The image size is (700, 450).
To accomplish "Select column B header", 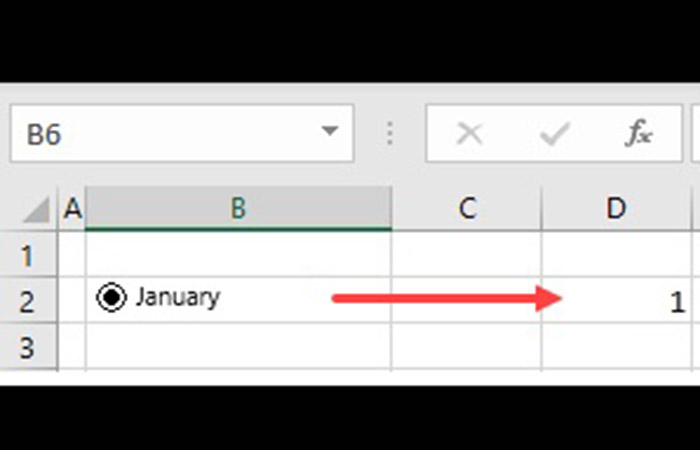I will tap(238, 208).
